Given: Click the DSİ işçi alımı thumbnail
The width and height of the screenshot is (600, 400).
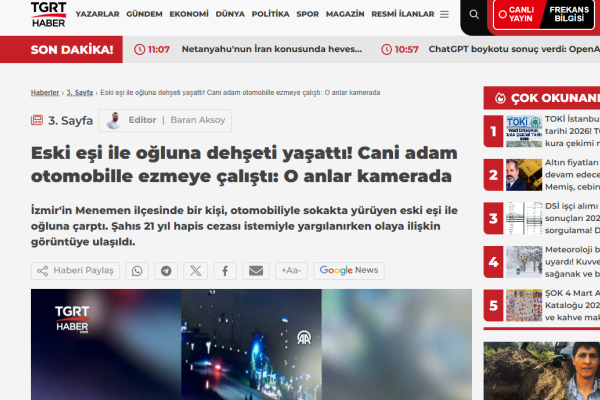Looking at the screenshot, I should point(524,218).
